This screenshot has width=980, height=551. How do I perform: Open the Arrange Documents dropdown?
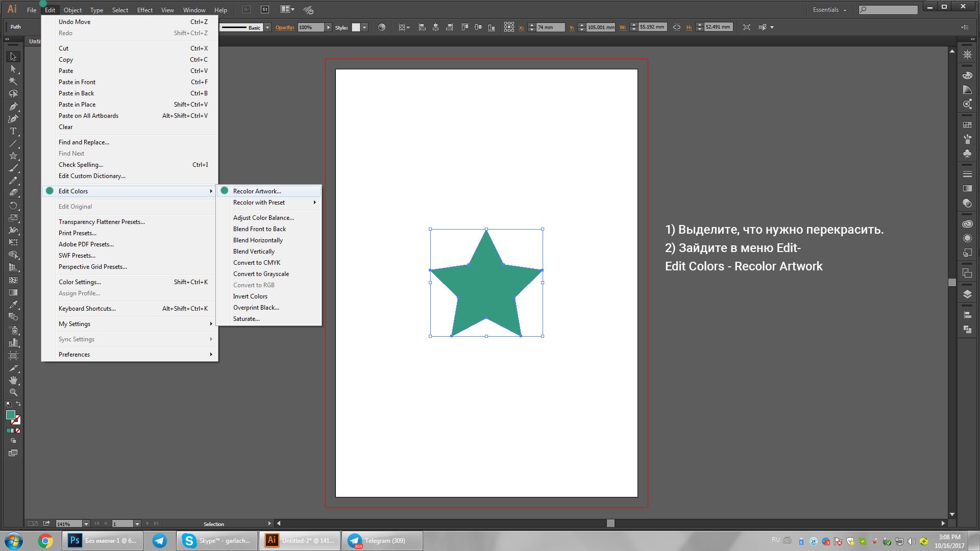tap(287, 9)
